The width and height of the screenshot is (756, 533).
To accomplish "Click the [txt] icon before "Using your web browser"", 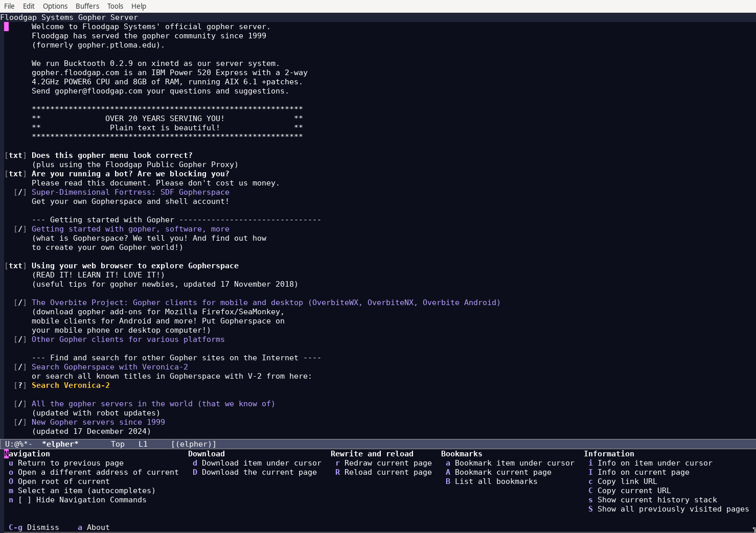I will [x=15, y=266].
